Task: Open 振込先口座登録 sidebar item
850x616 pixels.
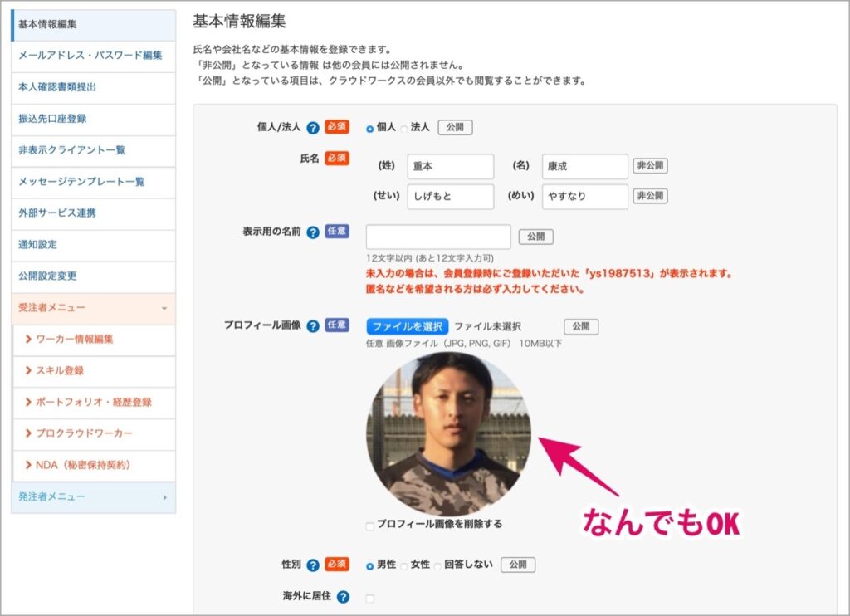Action: (93, 120)
